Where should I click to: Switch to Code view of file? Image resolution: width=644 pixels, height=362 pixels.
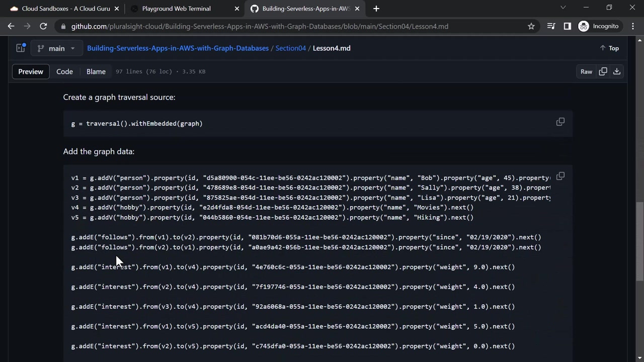click(64, 71)
